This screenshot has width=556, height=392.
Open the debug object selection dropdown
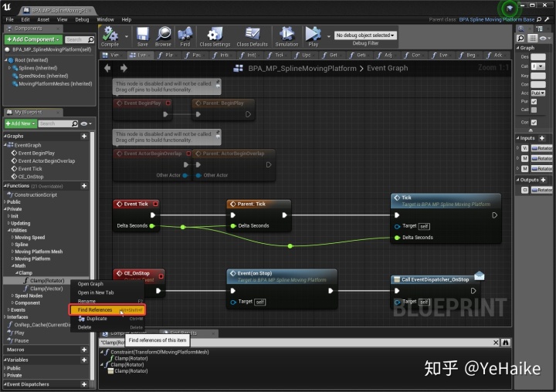(x=364, y=35)
